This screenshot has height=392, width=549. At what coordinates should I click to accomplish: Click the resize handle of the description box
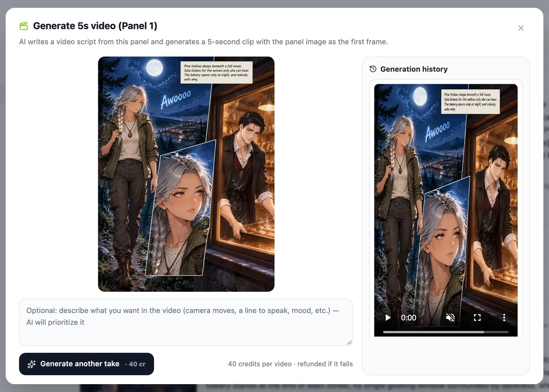(x=349, y=342)
